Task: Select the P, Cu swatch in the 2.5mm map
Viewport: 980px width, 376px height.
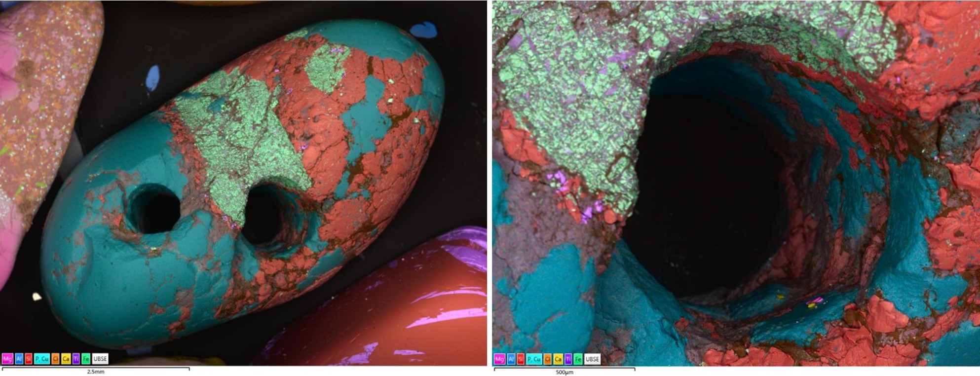Action: pyautogui.click(x=42, y=359)
